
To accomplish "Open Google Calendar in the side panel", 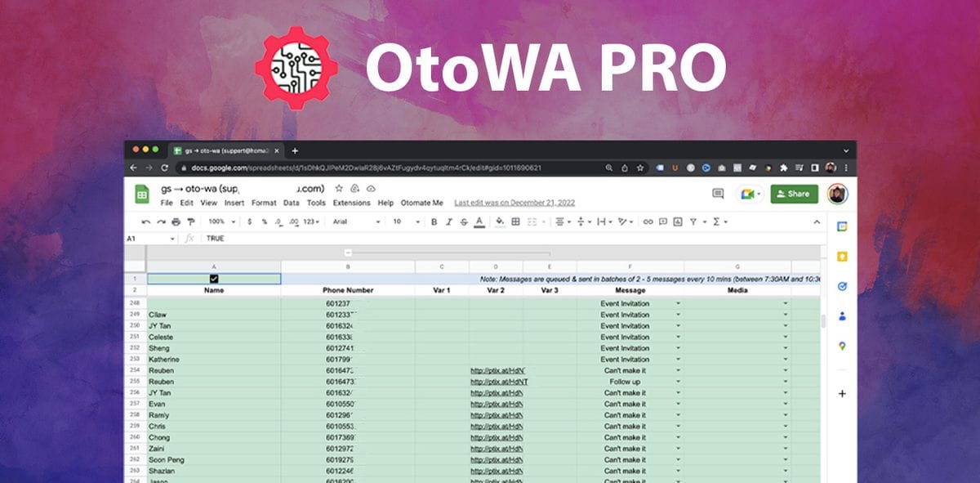I will click(x=842, y=226).
